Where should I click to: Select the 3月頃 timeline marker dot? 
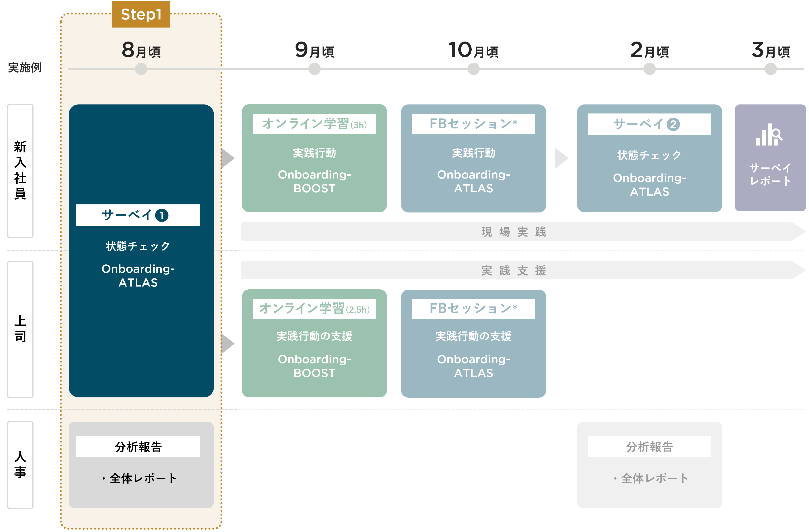(771, 69)
